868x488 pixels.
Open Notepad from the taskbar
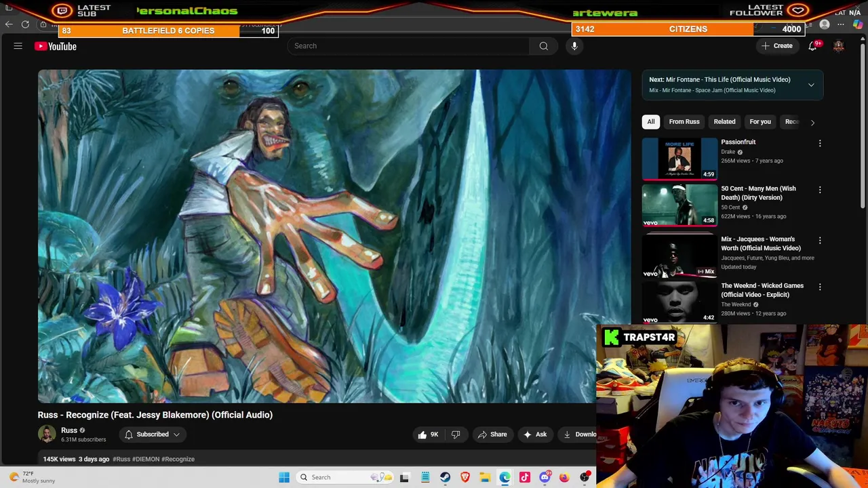coord(425,477)
